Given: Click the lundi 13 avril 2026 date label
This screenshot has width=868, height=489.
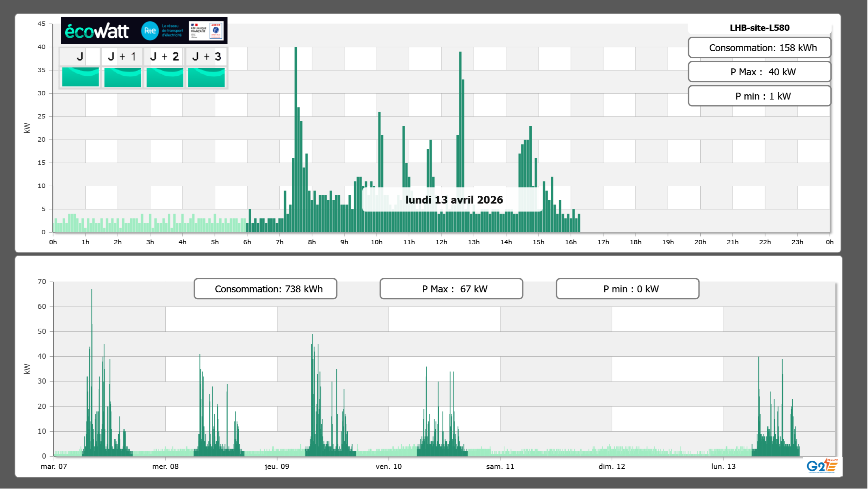Looking at the screenshot, I should click(454, 200).
